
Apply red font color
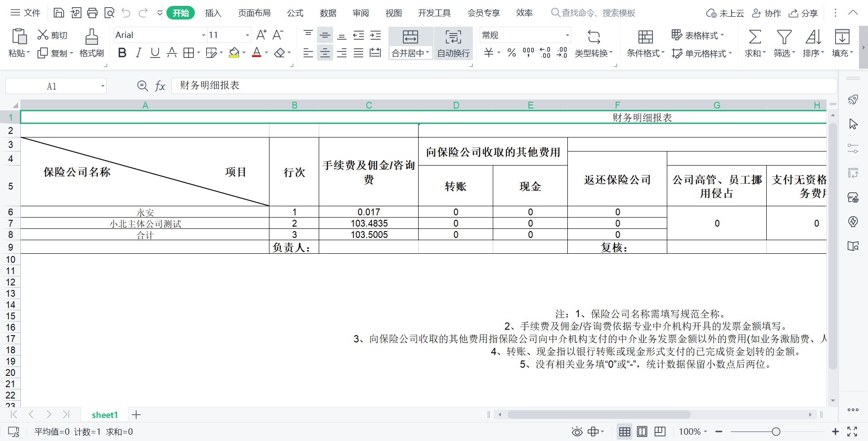click(x=257, y=53)
